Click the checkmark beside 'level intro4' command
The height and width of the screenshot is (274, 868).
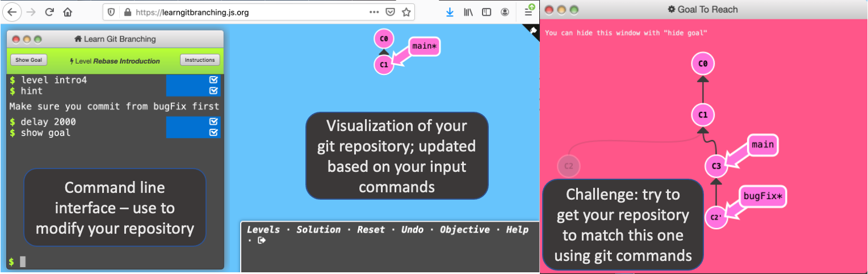pos(213,80)
